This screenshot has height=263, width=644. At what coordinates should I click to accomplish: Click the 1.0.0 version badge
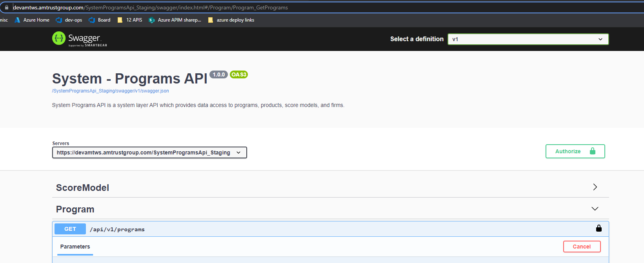[218, 74]
